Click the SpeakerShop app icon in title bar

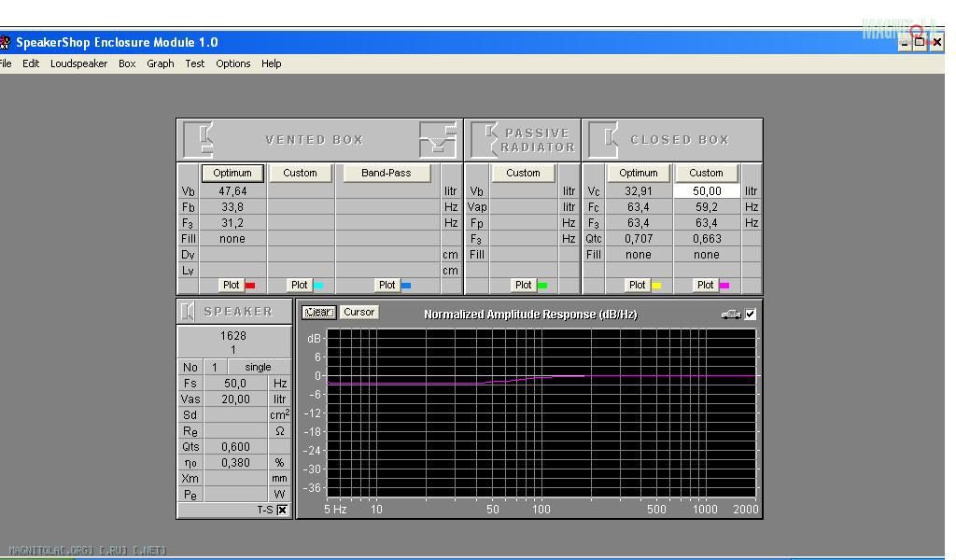tap(5, 42)
